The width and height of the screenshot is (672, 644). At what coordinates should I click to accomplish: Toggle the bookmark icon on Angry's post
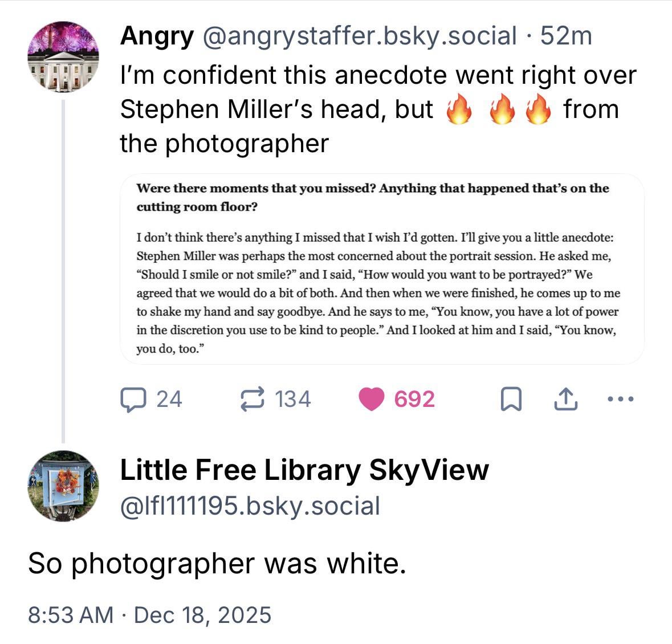pyautogui.click(x=510, y=399)
